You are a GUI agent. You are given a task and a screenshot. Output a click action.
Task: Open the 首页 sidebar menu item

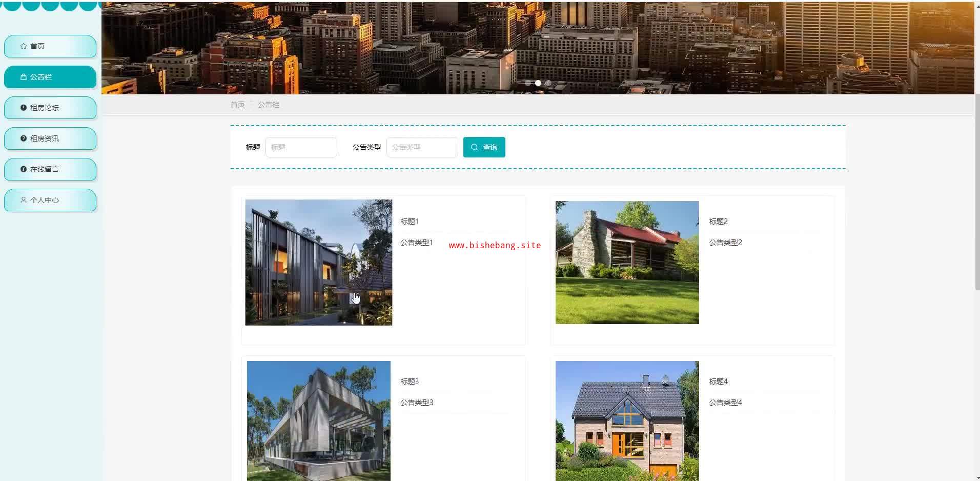tap(50, 46)
